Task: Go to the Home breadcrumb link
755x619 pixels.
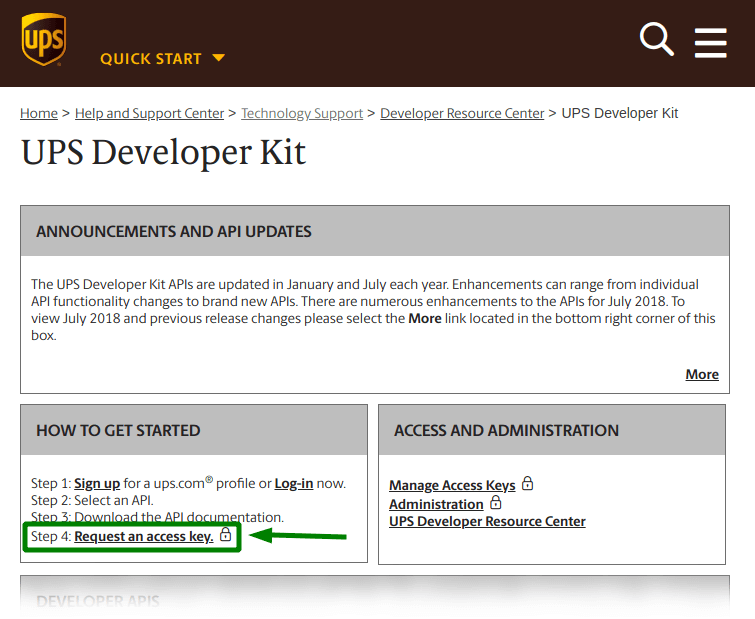Action: pos(39,113)
